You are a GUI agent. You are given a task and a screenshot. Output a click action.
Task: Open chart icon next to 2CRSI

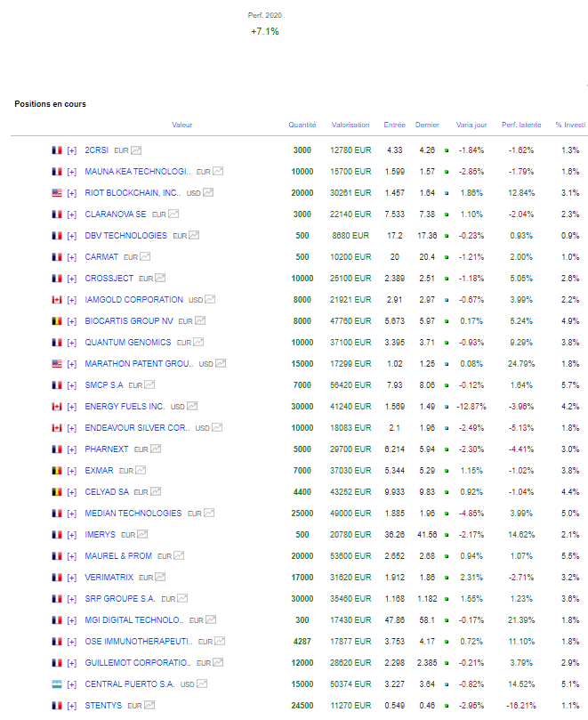point(136,150)
